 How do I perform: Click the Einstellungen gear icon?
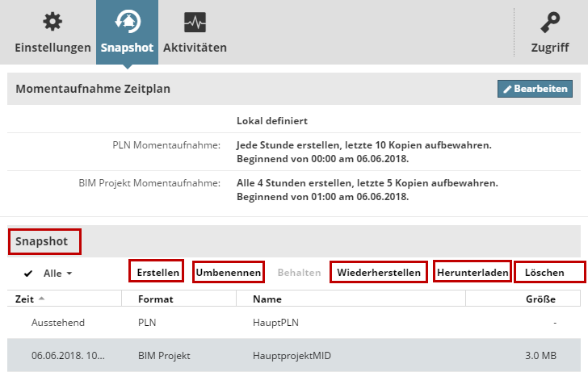pos(52,22)
